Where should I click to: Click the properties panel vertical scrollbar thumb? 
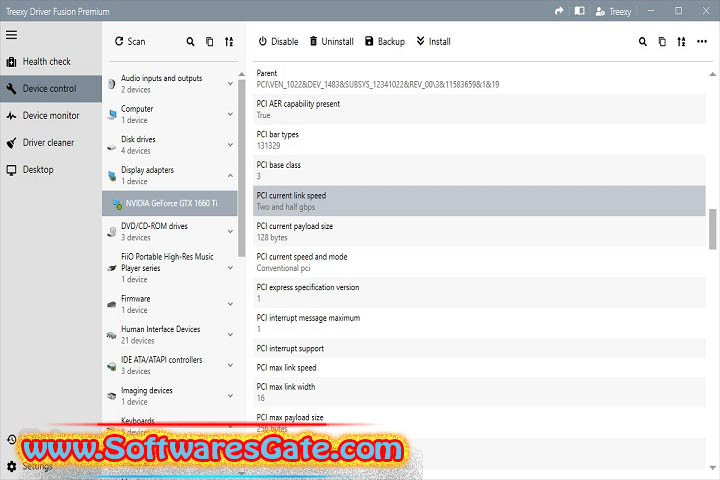click(712, 229)
